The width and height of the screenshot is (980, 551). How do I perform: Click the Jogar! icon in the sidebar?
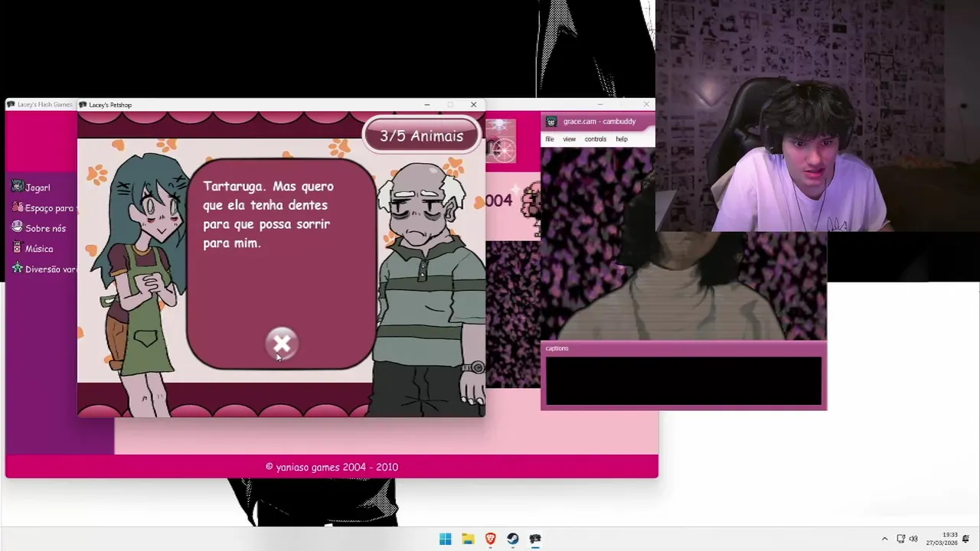[x=17, y=187]
